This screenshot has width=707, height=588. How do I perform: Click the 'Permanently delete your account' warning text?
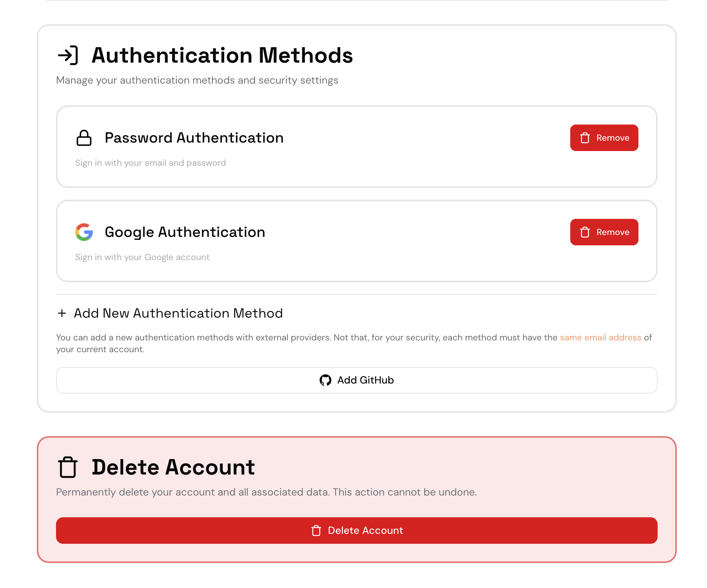pos(266,492)
